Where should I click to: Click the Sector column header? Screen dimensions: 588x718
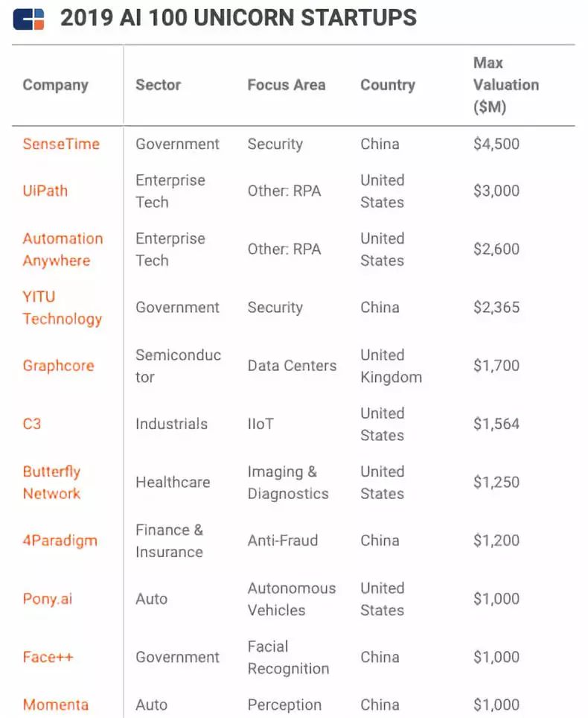coord(159,85)
